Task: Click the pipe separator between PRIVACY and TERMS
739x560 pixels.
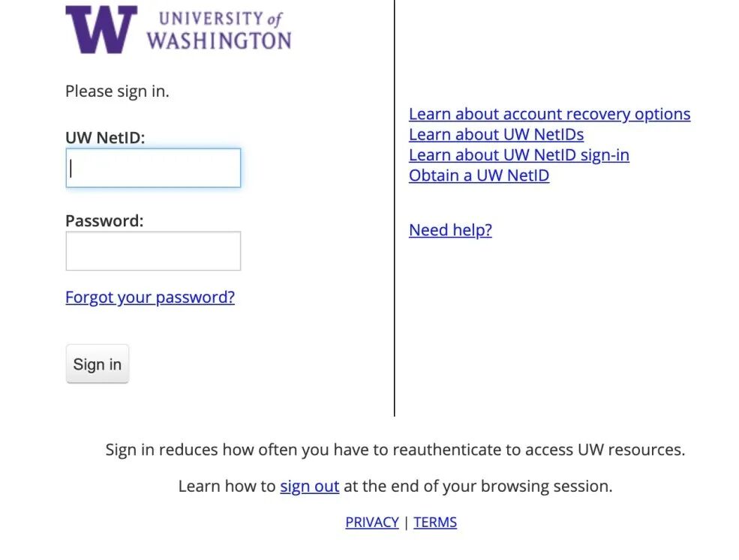Action: tap(406, 523)
